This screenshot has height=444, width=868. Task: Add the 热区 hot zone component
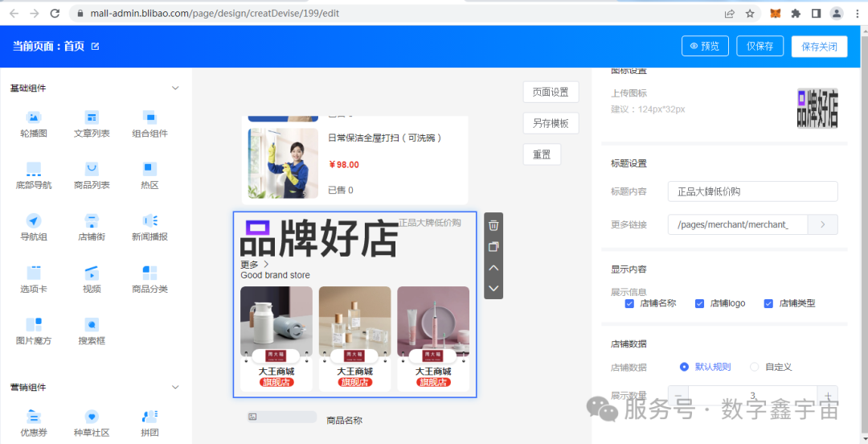coord(150,176)
